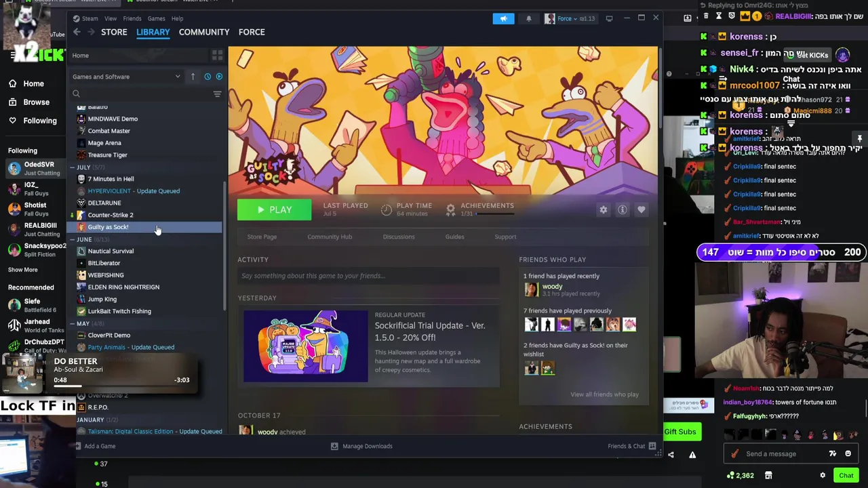Open the Support link

pyautogui.click(x=505, y=237)
